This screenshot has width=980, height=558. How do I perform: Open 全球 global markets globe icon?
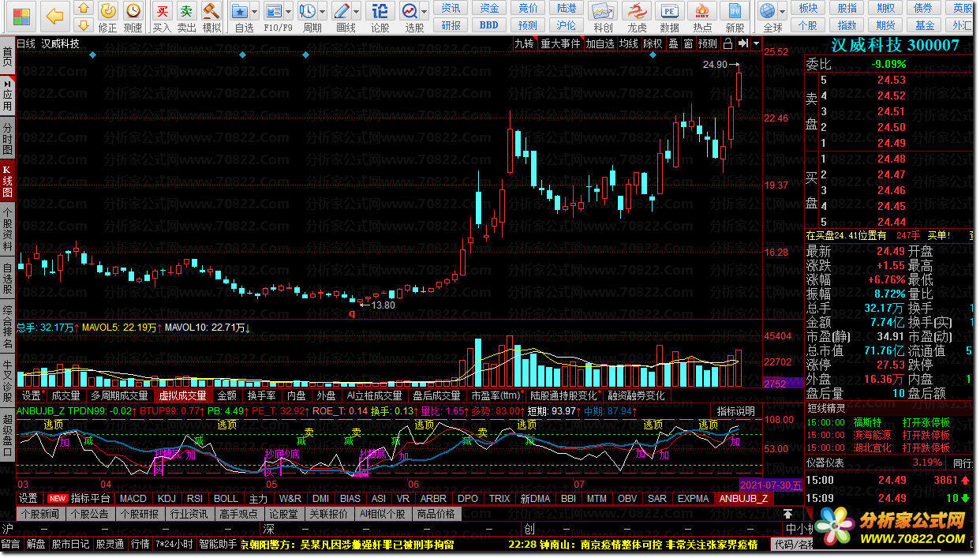tap(767, 11)
